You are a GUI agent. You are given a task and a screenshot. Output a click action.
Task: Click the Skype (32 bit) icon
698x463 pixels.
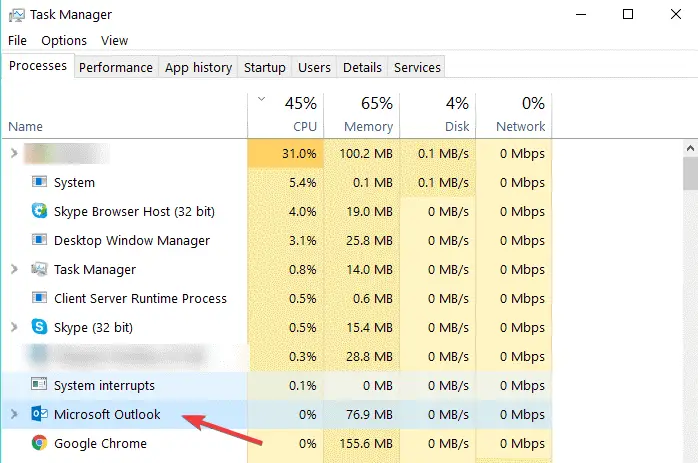[x=39, y=327]
